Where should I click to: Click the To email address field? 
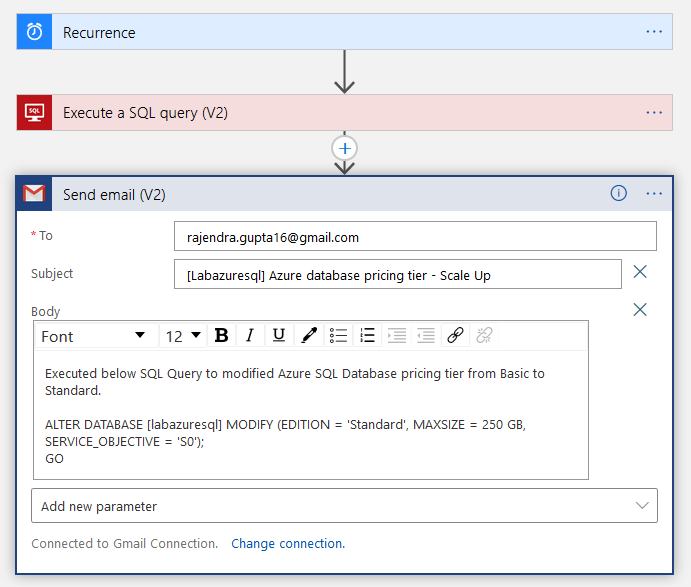point(415,237)
